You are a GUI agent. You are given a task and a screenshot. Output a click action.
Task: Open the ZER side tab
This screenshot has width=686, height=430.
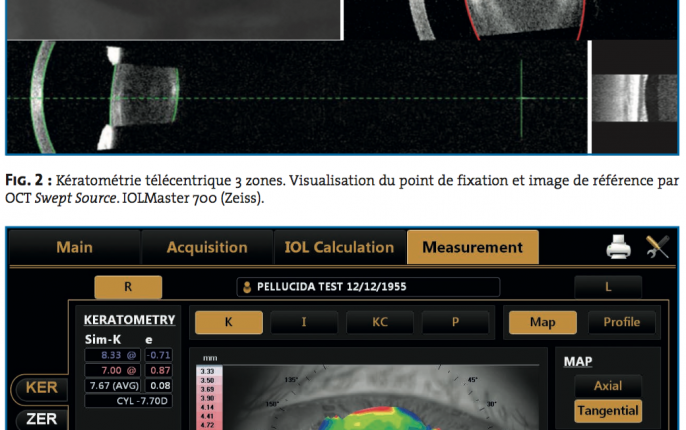click(x=41, y=419)
